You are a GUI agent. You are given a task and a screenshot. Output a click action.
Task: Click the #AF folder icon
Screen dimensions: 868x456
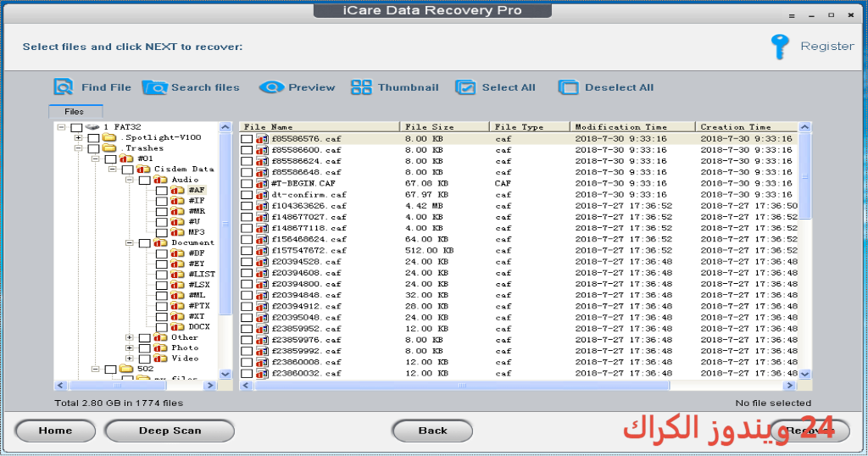pyautogui.click(x=177, y=190)
